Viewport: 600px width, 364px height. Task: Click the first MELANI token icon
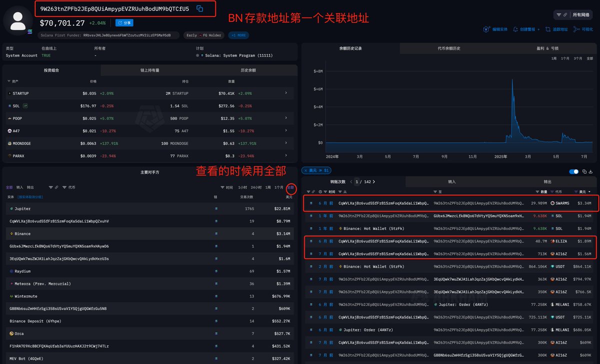[x=552, y=304]
